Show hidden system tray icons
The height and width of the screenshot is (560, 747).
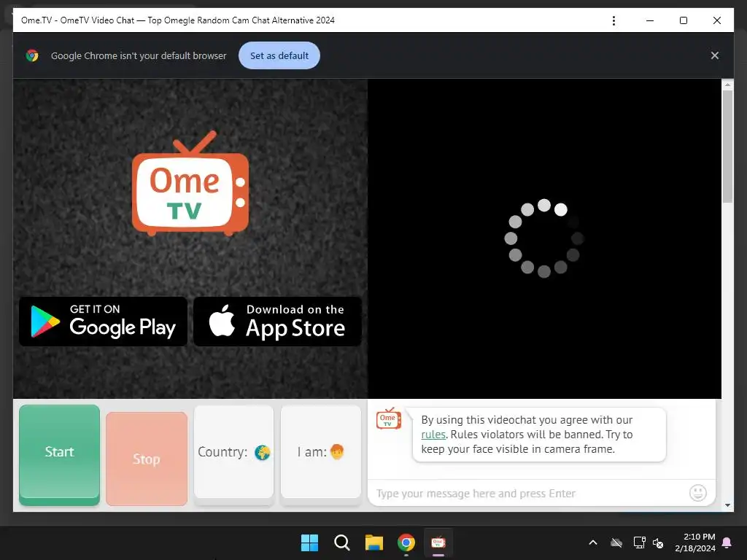(x=593, y=542)
